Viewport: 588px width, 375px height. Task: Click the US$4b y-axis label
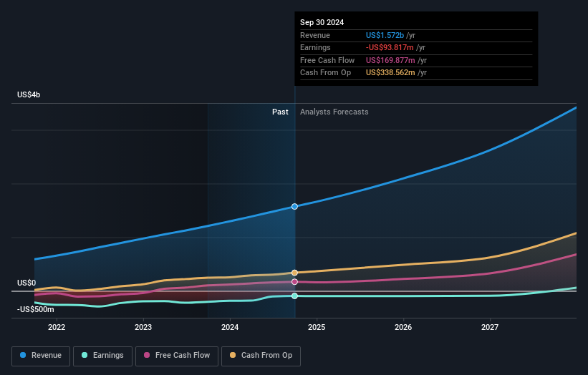(x=29, y=94)
